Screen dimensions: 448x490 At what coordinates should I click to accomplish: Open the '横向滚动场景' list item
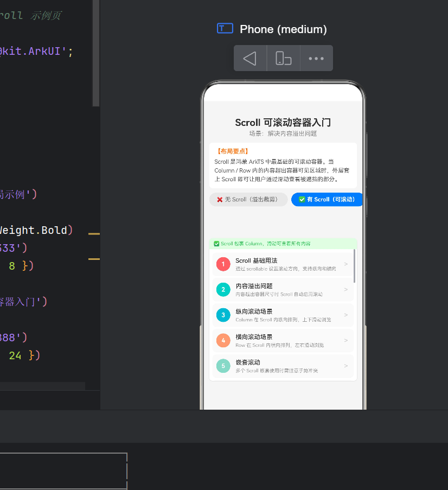pos(283,341)
